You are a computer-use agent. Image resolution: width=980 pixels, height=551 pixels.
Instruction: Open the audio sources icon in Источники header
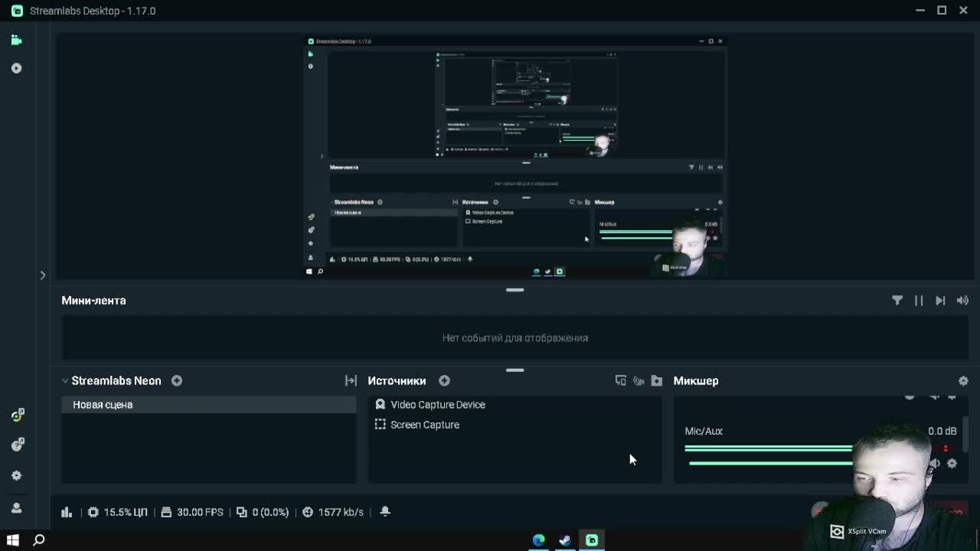click(639, 380)
